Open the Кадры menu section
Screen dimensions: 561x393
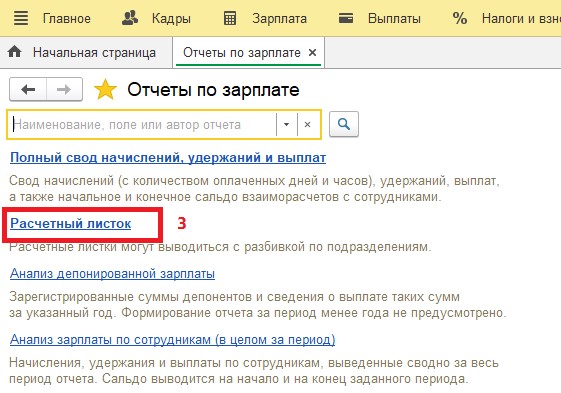pyautogui.click(x=171, y=18)
